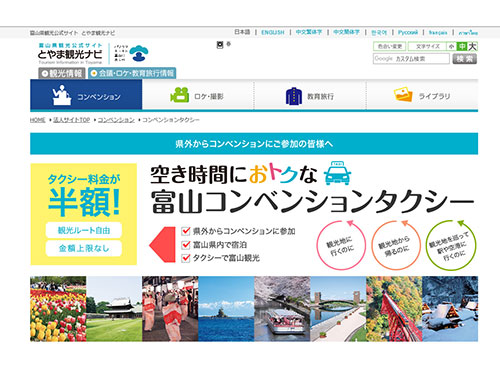Open the tulip field photo thumbnail
Screen dimensions: 500x376
[58, 309]
